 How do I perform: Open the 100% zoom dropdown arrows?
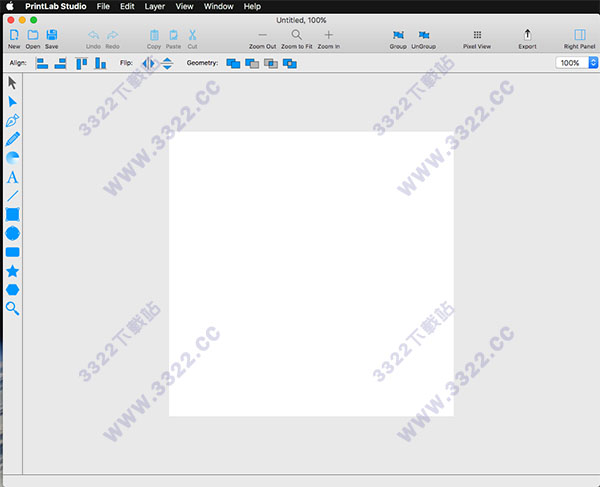pos(593,63)
